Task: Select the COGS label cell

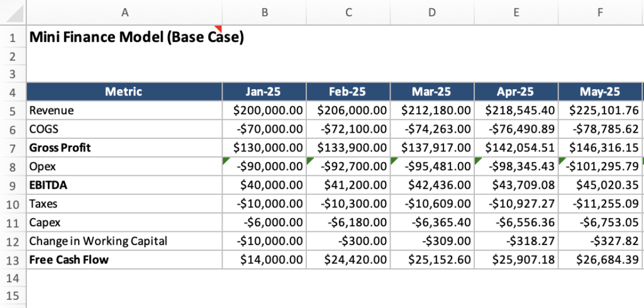Action: point(124,129)
